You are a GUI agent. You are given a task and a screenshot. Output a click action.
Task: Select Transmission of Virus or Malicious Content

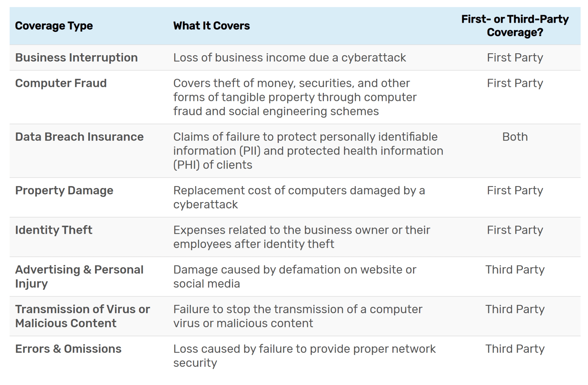[x=82, y=316]
